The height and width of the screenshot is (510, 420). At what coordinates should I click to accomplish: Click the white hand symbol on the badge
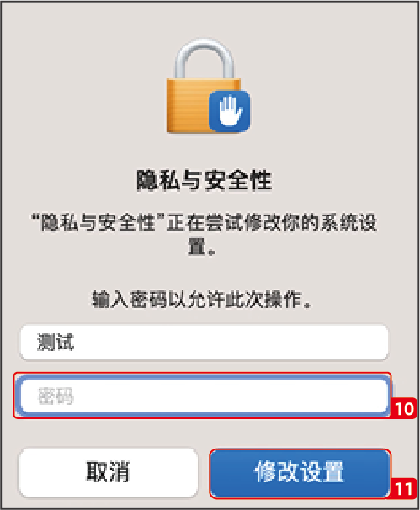point(230,110)
